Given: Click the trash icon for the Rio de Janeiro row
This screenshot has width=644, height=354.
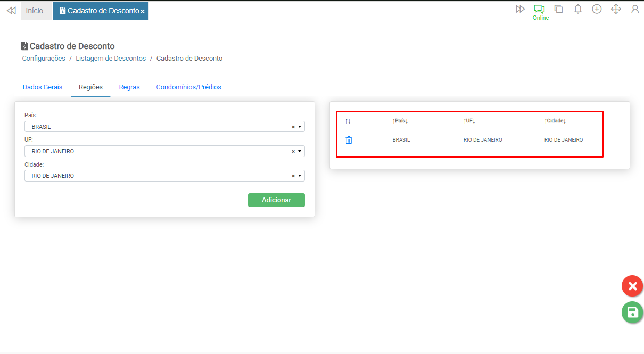Looking at the screenshot, I should coord(349,140).
